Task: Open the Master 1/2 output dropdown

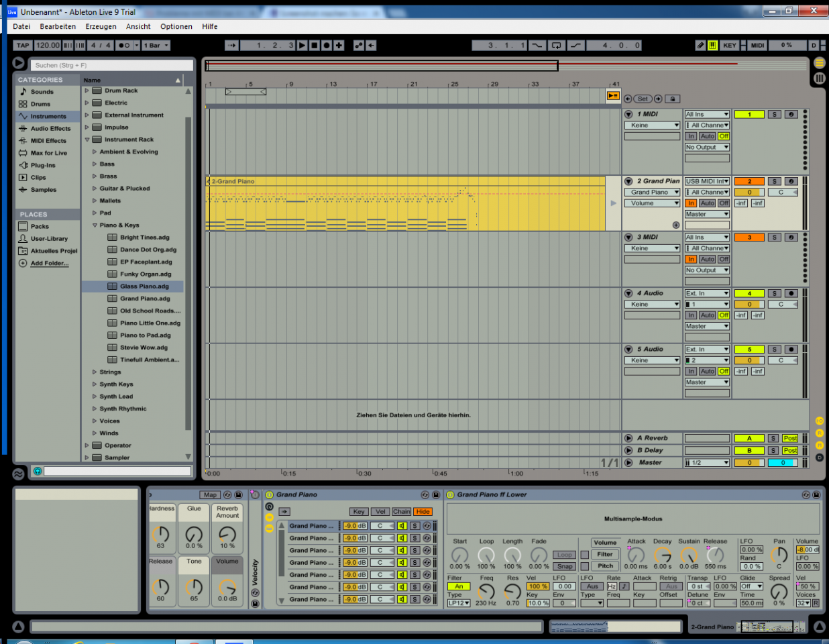Action: tap(707, 463)
